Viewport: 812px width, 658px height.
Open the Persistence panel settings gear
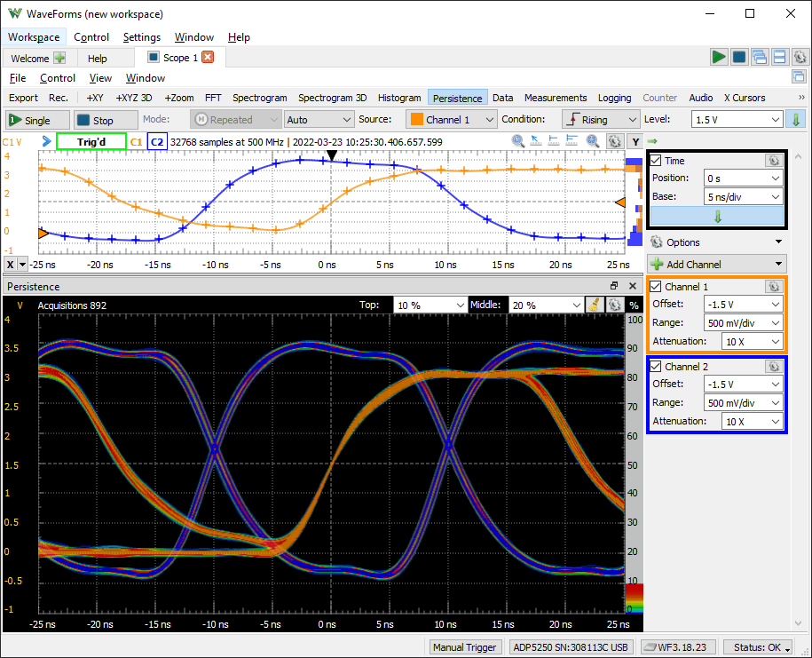click(x=615, y=305)
